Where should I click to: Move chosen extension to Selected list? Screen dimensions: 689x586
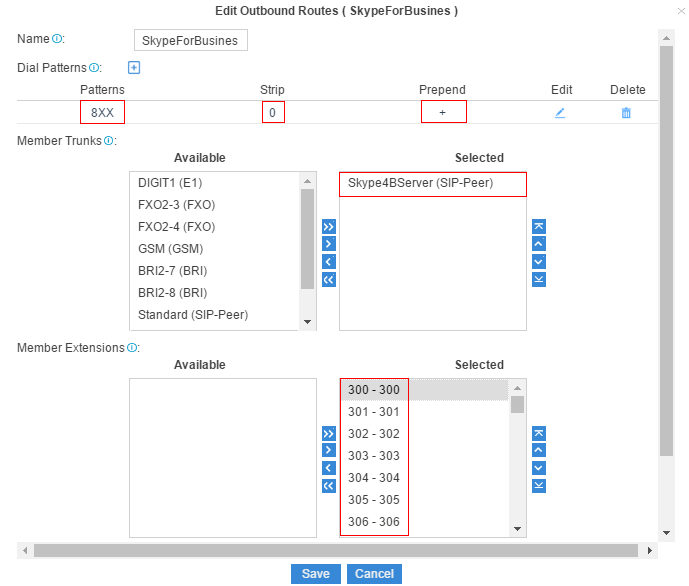pyautogui.click(x=329, y=450)
